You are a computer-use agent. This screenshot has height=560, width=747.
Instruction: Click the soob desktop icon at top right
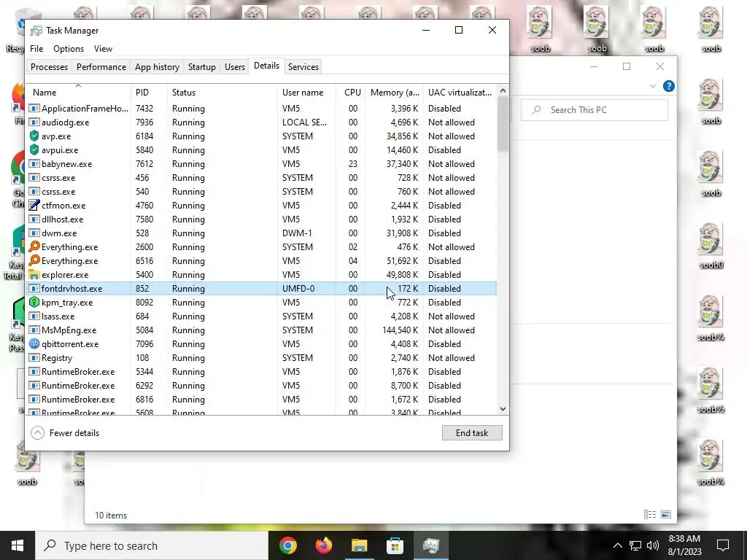[x=711, y=28]
